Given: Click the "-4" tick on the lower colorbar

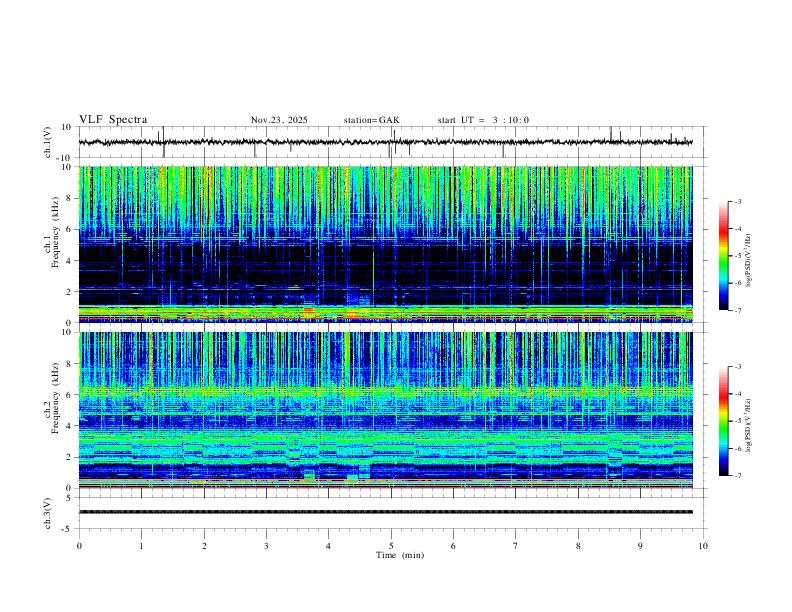Looking at the screenshot, I should click(x=737, y=394).
